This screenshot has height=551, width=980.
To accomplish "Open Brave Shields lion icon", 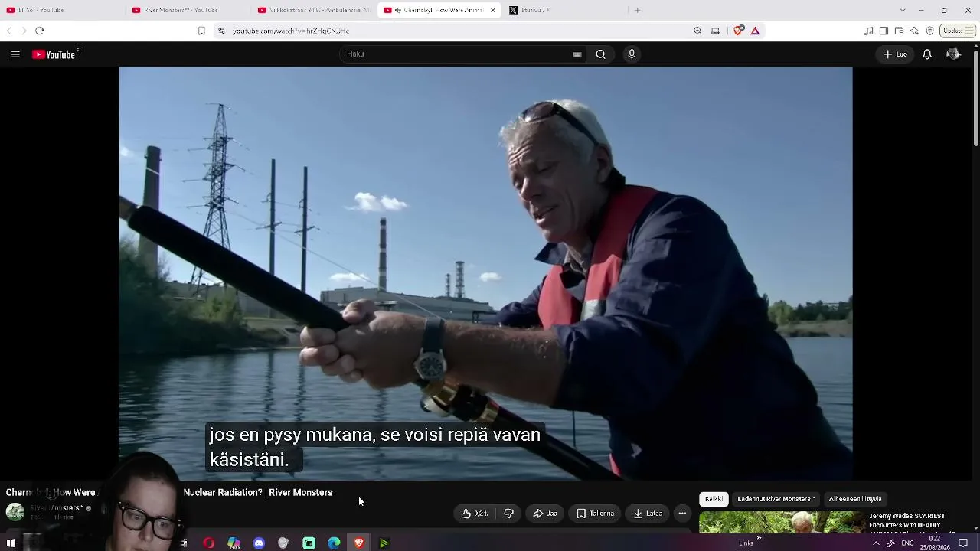I will [738, 31].
